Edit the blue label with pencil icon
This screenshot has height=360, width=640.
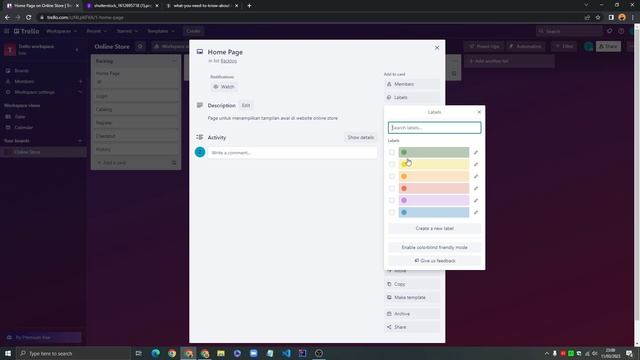pyautogui.click(x=476, y=212)
